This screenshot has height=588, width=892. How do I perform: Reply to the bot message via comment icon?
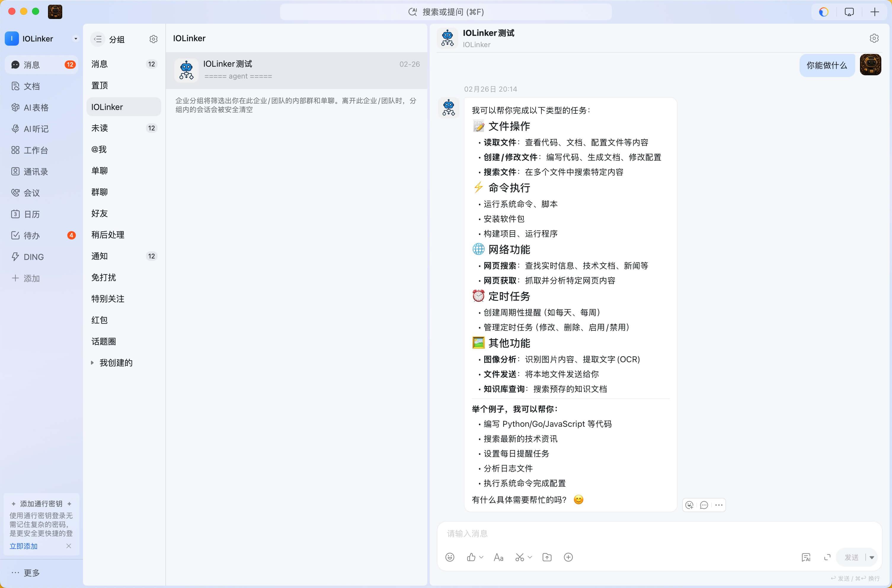[704, 505]
